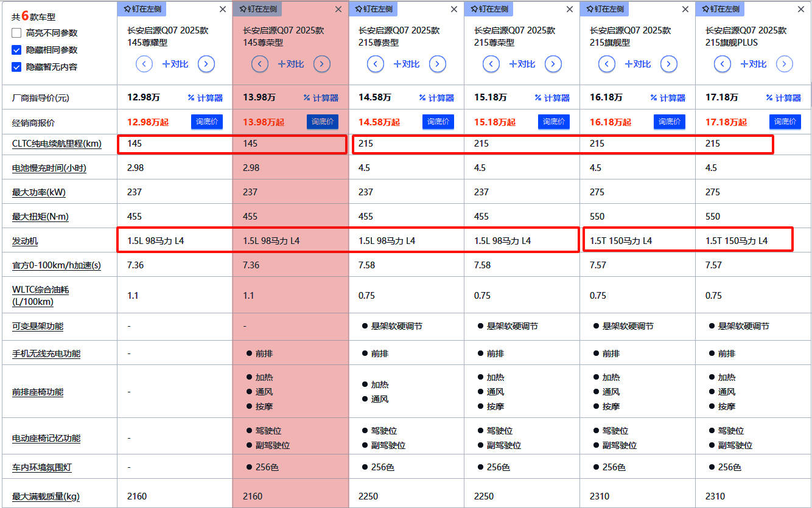Uncheck 隐藏相同参数 checkbox
Image resolution: width=812 pixels, height=508 pixels.
(x=17, y=50)
